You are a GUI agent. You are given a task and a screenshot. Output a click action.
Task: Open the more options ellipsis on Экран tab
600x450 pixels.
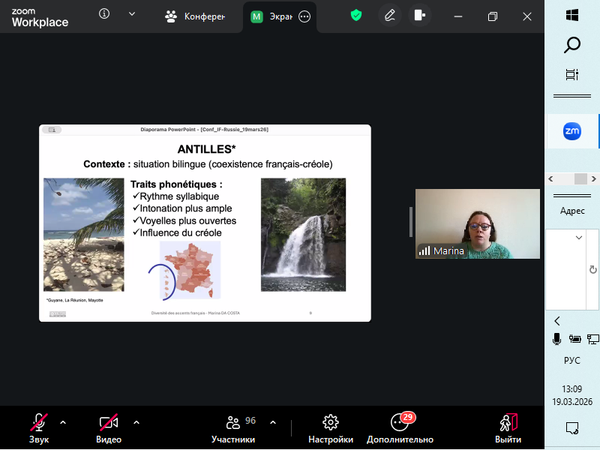[305, 16]
